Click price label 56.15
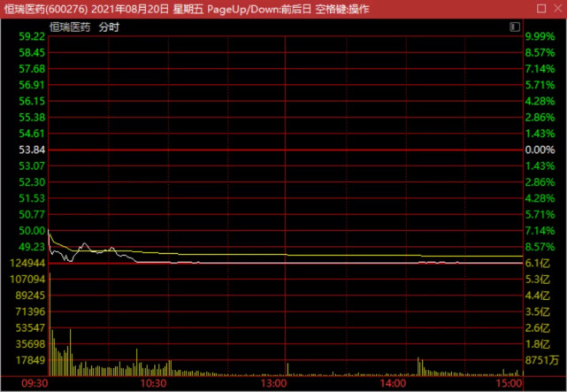Image resolution: width=567 pixels, height=392 pixels. 32,101
